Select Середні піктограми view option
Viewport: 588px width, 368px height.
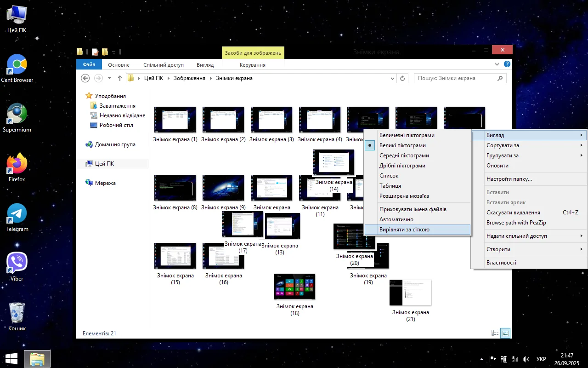pos(404,155)
